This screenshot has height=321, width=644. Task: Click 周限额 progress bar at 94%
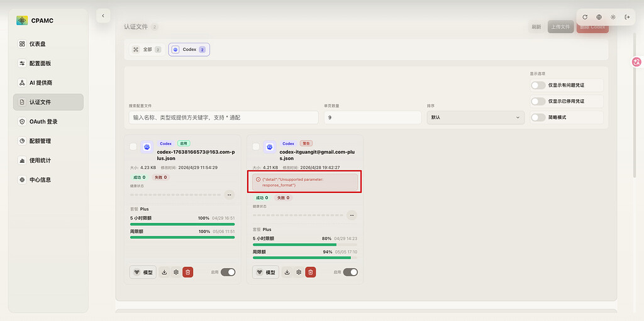click(x=305, y=258)
